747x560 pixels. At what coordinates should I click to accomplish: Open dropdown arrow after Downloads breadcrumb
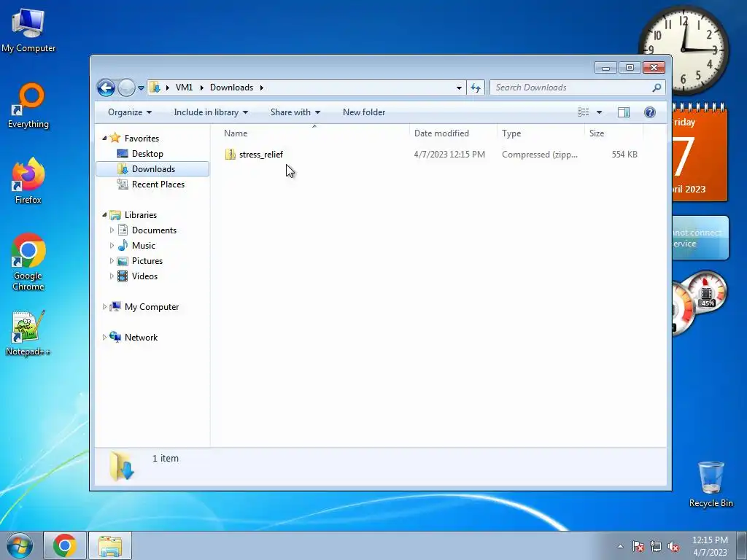pyautogui.click(x=262, y=87)
